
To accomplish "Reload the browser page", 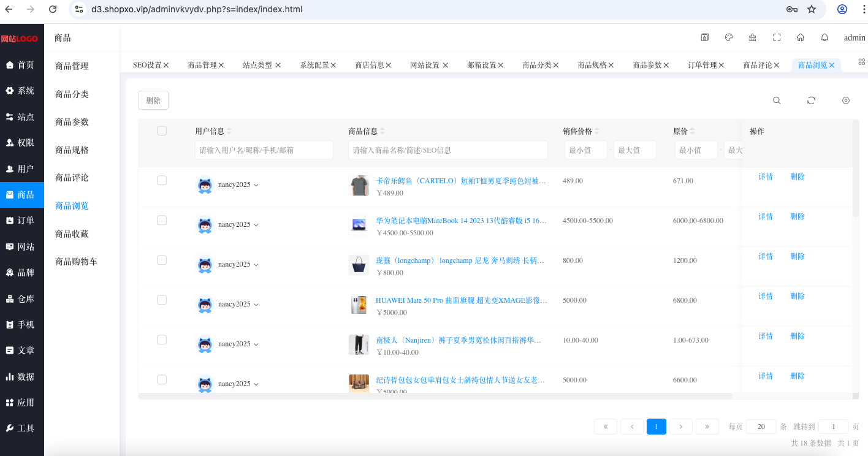I will click(53, 9).
